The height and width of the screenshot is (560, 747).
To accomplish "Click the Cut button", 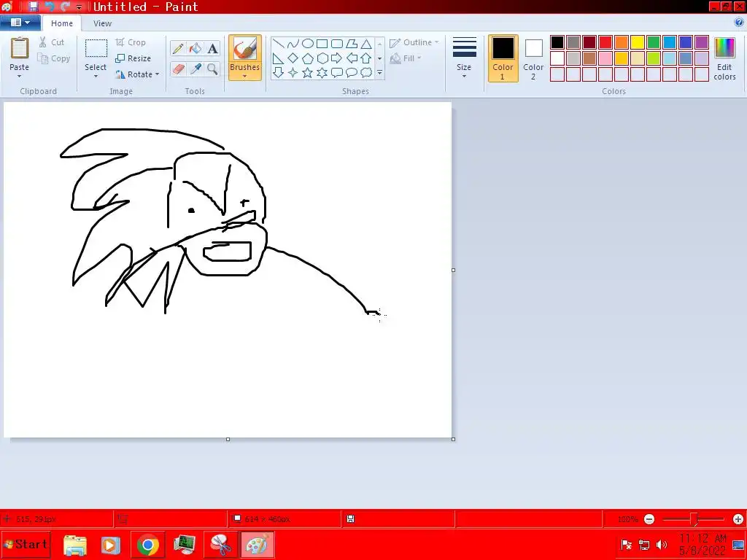I will (x=52, y=42).
